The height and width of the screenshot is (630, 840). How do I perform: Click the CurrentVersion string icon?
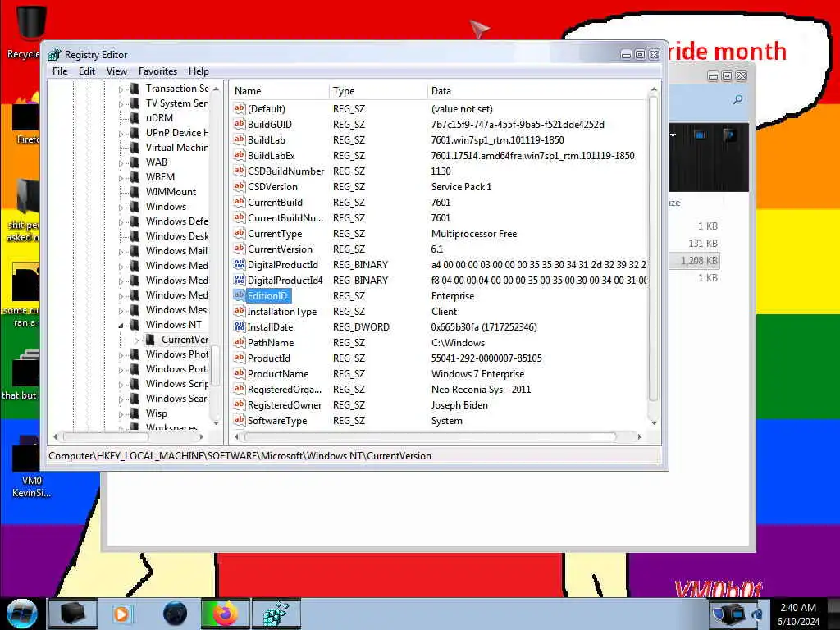[x=240, y=249]
